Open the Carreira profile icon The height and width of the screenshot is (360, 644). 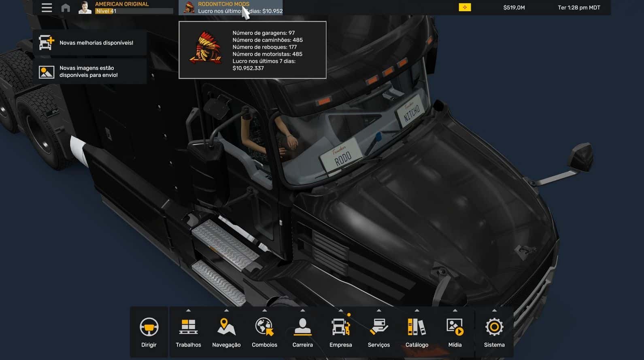302,328
